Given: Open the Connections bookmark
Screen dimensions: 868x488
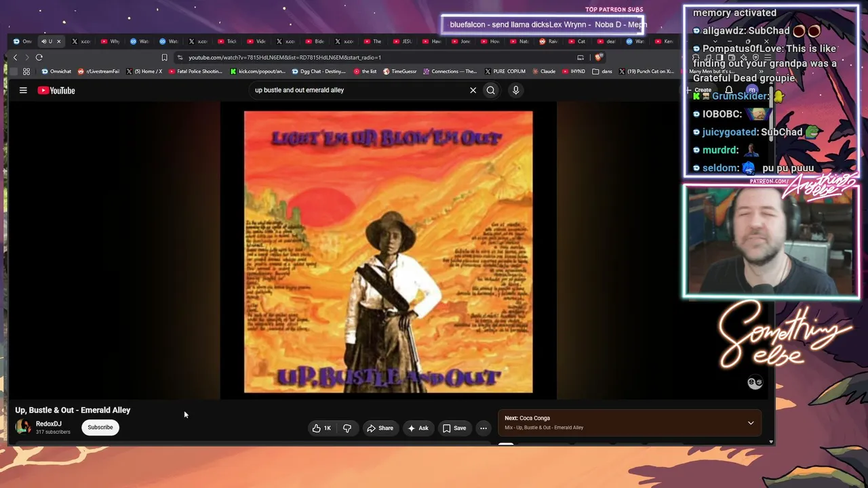Looking at the screenshot, I should (x=450, y=71).
